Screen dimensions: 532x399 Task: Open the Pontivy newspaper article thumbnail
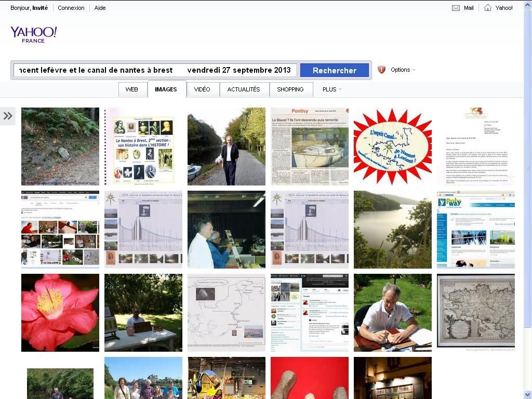tap(310, 146)
